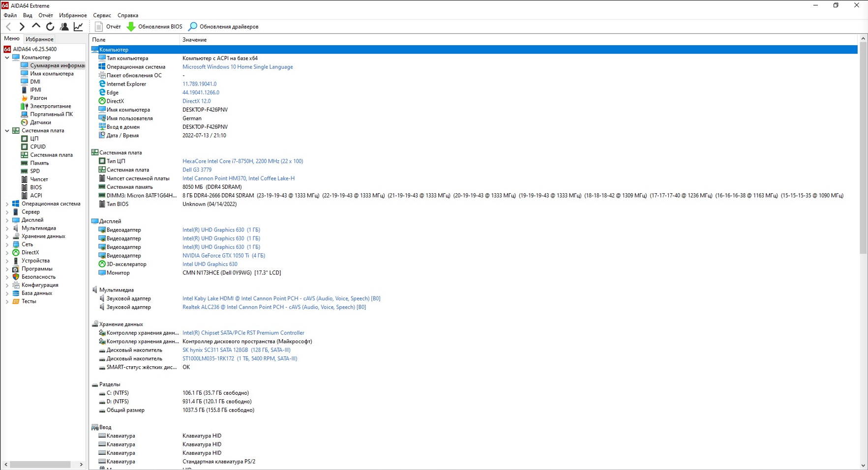Refresh the page with the reload icon
The image size is (868, 470).
(x=50, y=27)
